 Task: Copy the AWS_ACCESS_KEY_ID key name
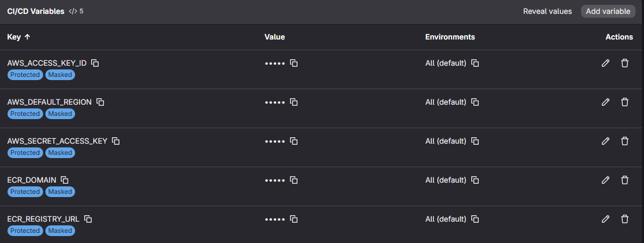click(x=95, y=63)
